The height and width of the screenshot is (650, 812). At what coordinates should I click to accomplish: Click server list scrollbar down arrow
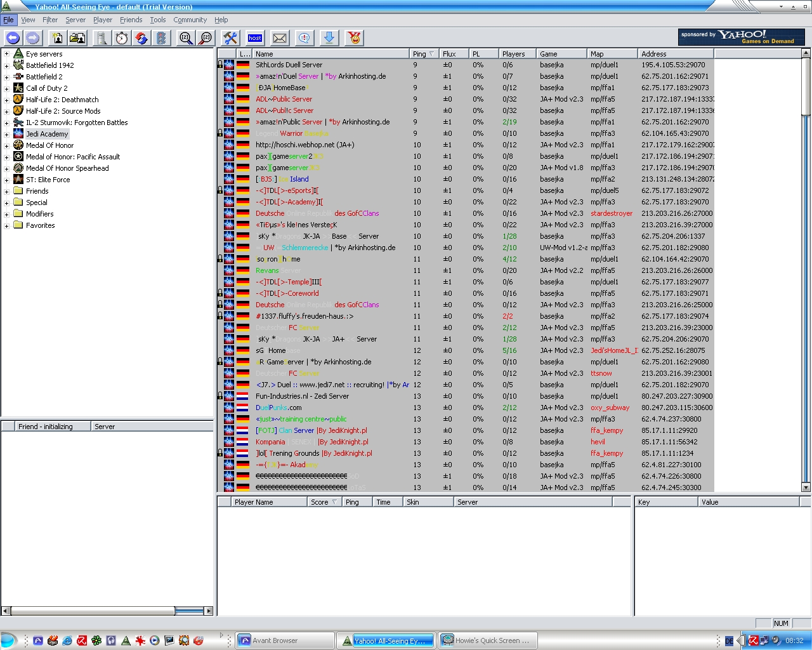(806, 487)
